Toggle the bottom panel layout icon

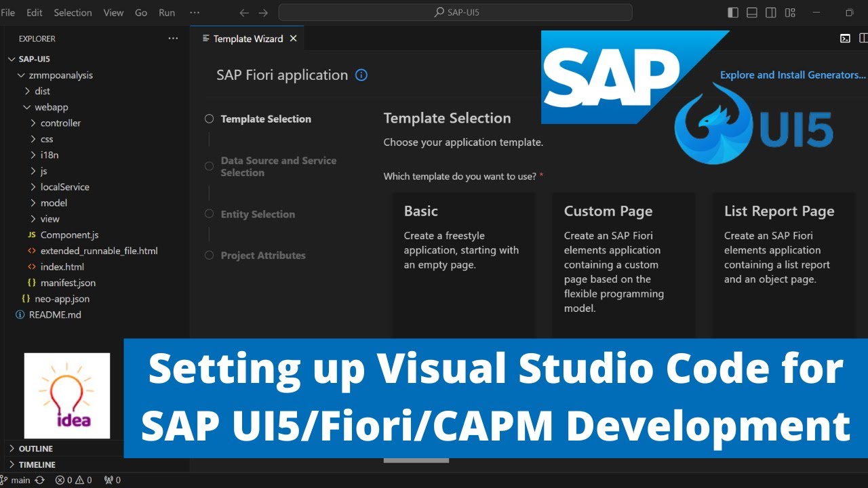[752, 12]
